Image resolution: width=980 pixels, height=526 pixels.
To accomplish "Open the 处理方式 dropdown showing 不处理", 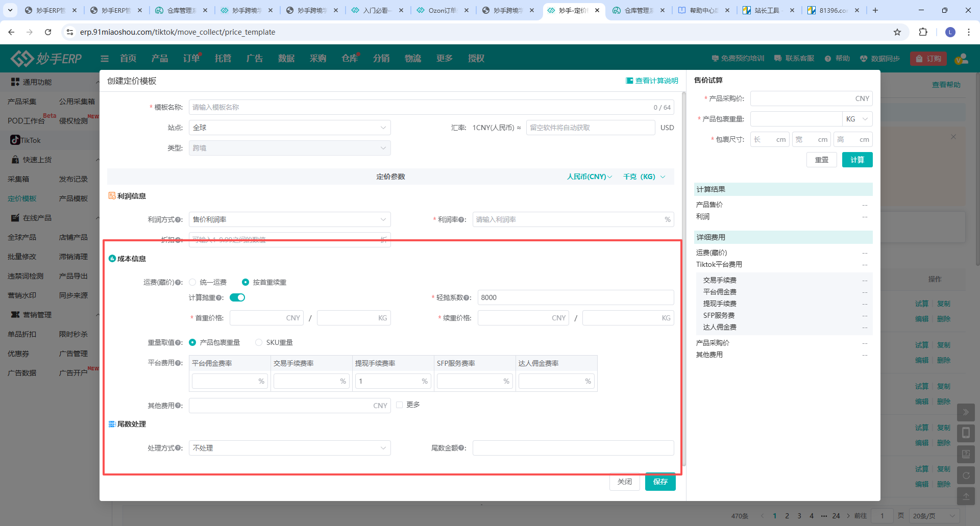I will (x=289, y=448).
